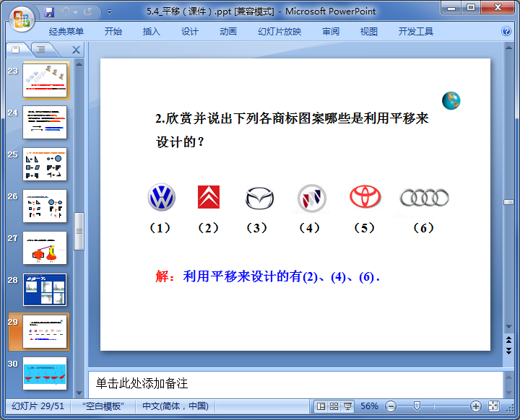Click the "空白模板" theme indicator
Viewport: 520px width, 420px height.
[103, 406]
